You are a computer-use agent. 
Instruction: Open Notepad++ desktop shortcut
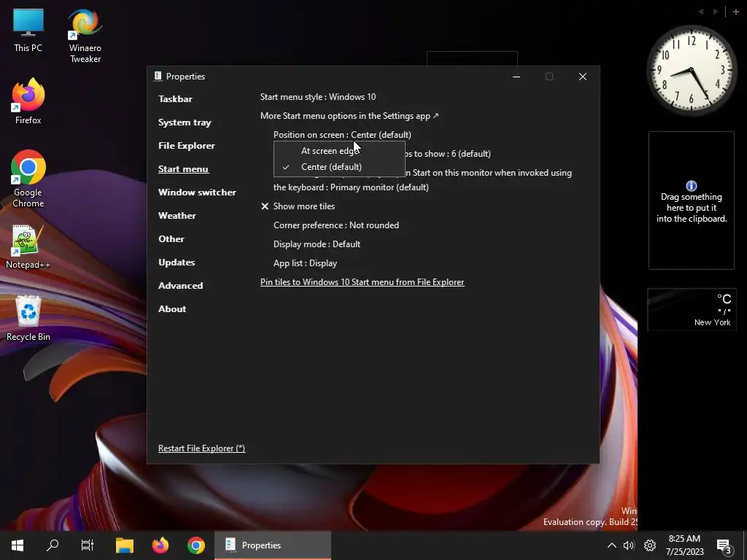point(28,246)
